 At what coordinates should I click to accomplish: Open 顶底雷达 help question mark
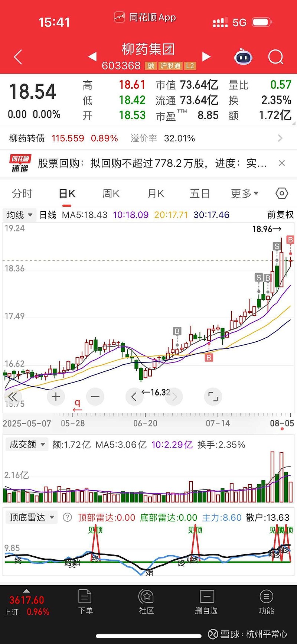click(67, 517)
